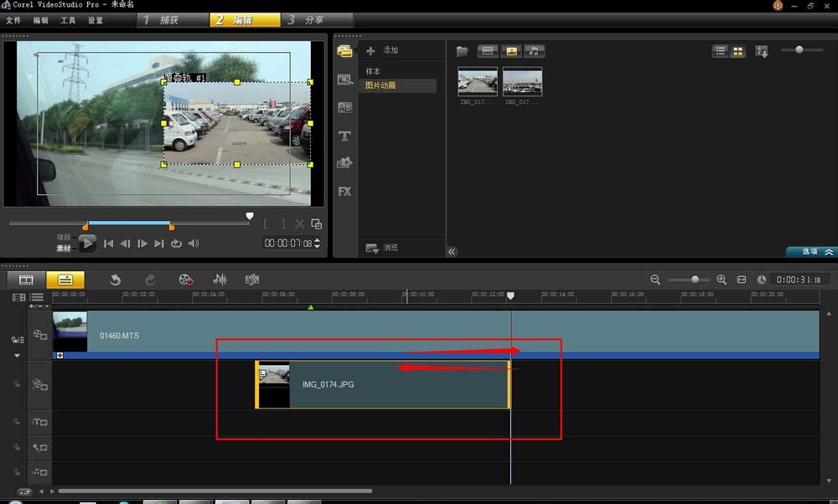
Task: Open the sound mixer waveform icon
Action: coord(220,280)
